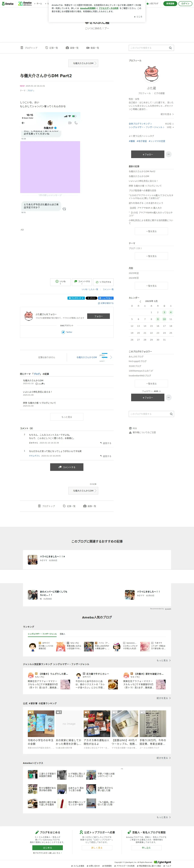Open the more options ellipsis beside top フォロー
This screenshot has height=868, width=194.
(169, 154)
